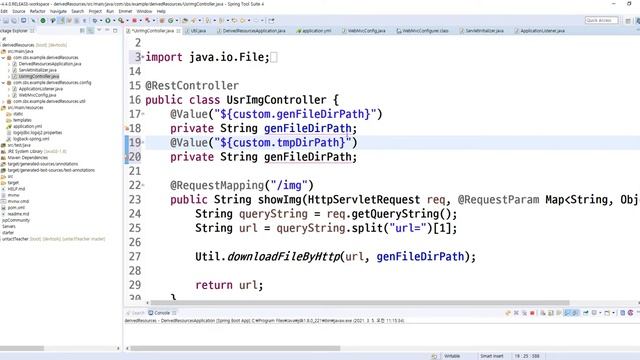Open the Search menu
The width and height of the screenshot is (640, 360).
(78, 11)
